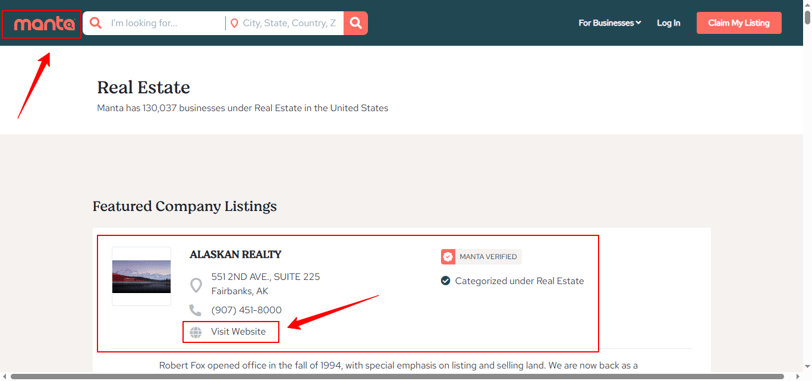This screenshot has width=812, height=381.
Task: Click the Manta Verified shield badge icon
Action: pos(448,257)
